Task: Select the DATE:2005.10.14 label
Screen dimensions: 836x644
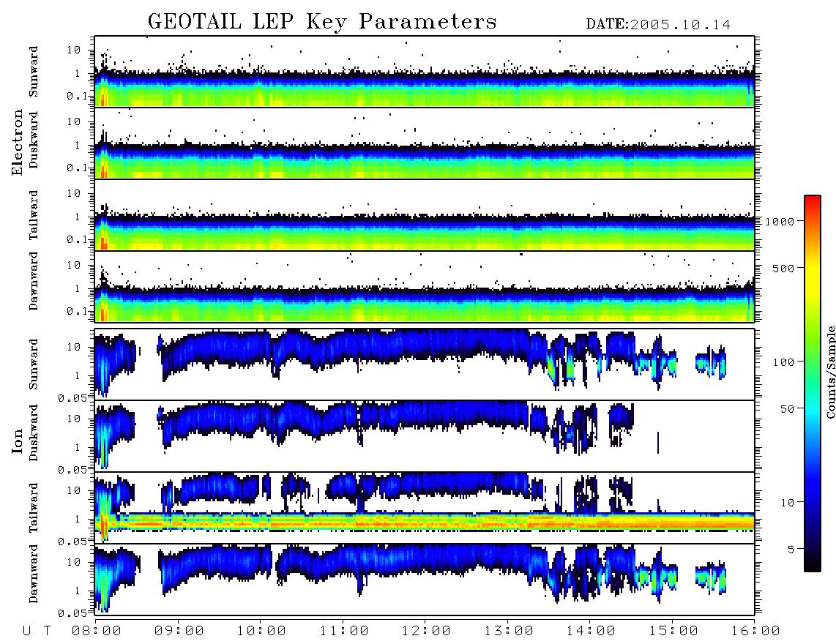Action: [658, 25]
